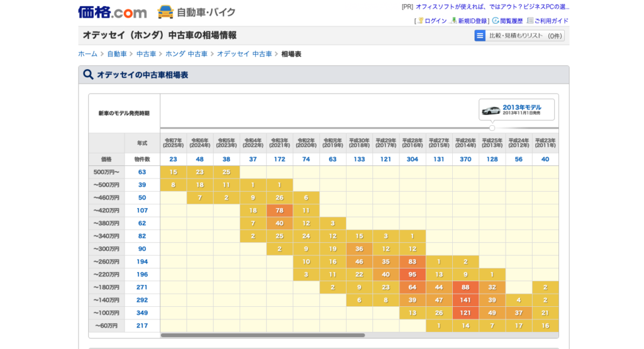Viewport: 644px width, 349px height.
Task: Click total count 56 for 平成24年(2012年)
Action: 519,159
